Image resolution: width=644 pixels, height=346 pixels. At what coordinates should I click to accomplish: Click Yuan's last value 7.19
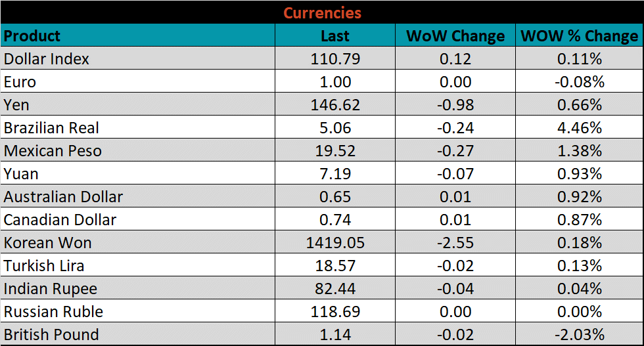click(x=335, y=174)
